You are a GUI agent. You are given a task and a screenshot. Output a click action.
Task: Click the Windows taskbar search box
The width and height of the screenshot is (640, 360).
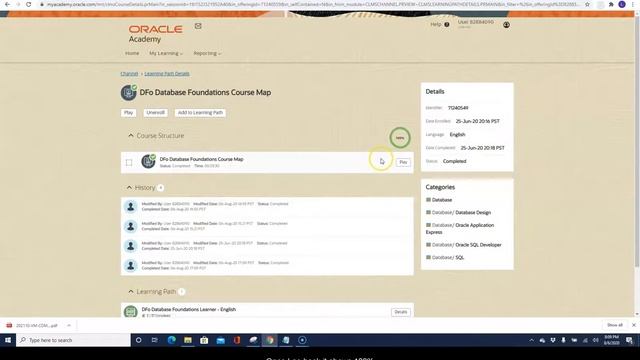click(73, 340)
